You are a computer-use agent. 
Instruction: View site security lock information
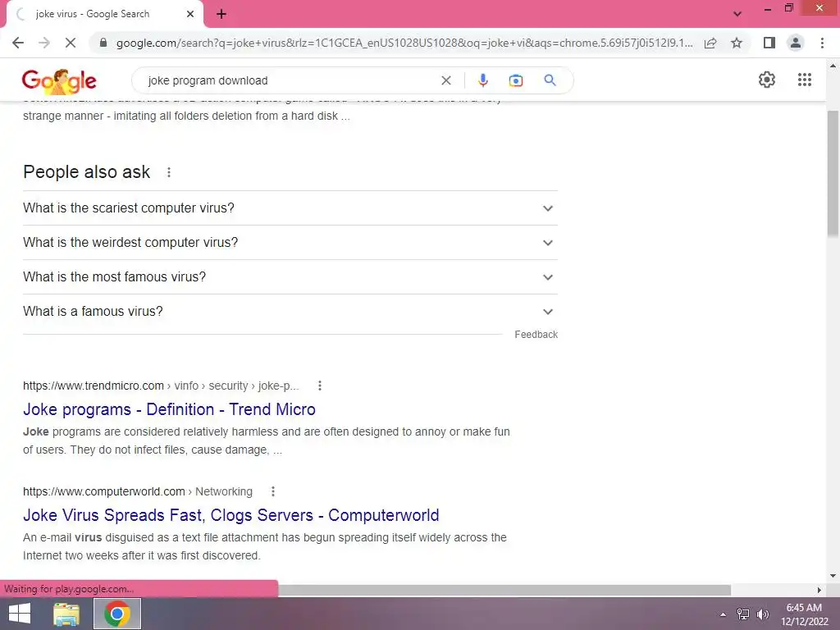(x=103, y=43)
